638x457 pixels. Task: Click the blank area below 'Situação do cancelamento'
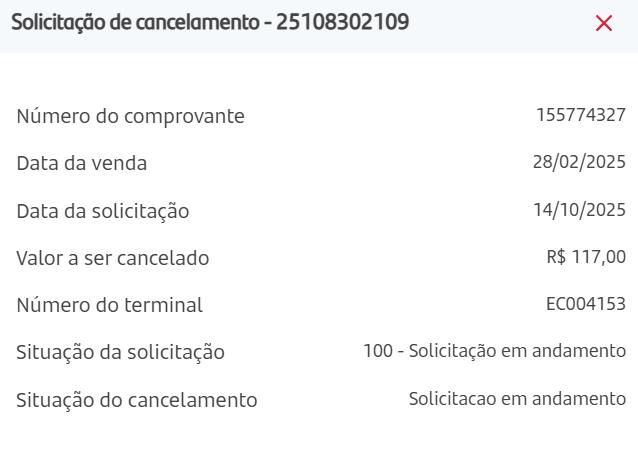tap(319, 435)
